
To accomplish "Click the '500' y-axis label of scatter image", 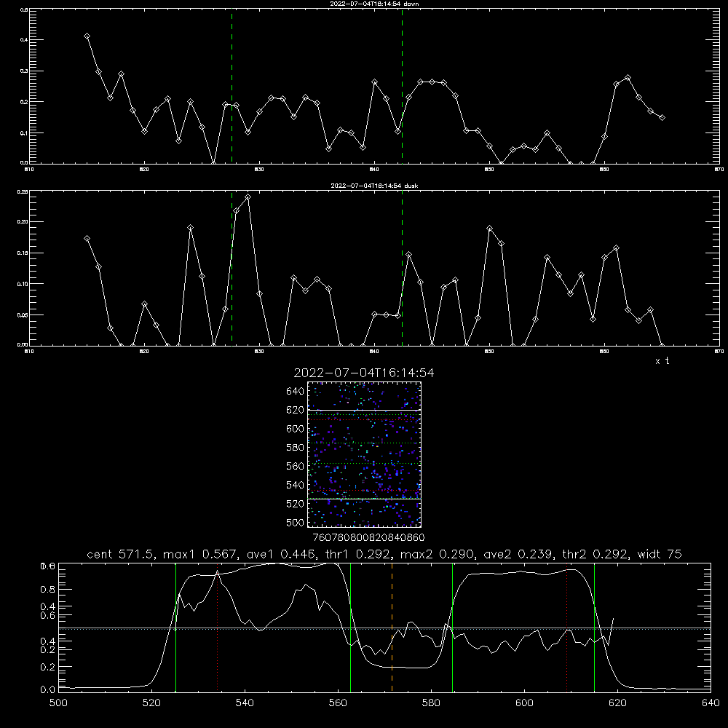I will coord(296,522).
